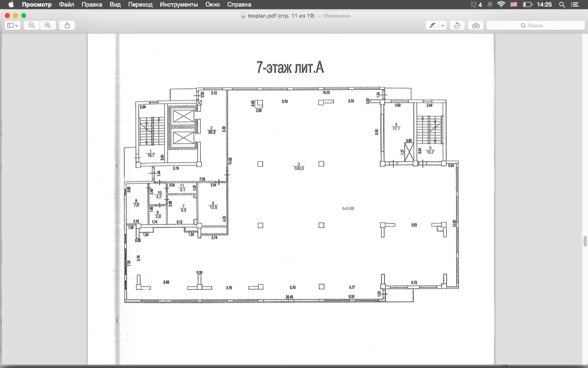Open Spotlight search in the menu bar

click(562, 4)
